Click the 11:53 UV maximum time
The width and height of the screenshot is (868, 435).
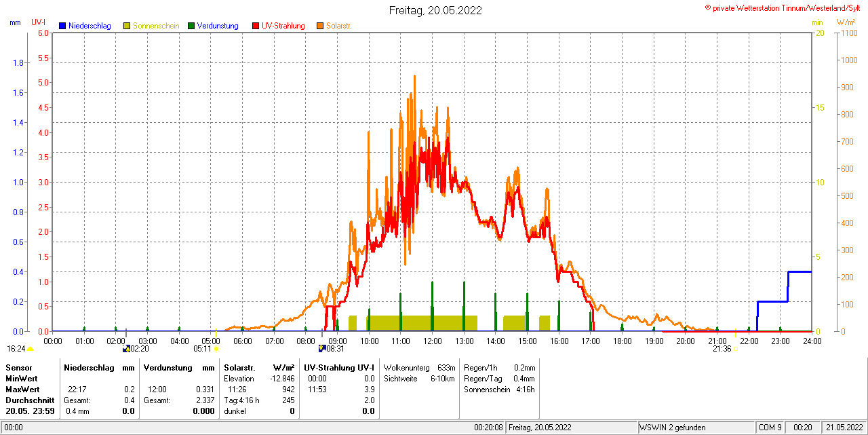coord(317,390)
